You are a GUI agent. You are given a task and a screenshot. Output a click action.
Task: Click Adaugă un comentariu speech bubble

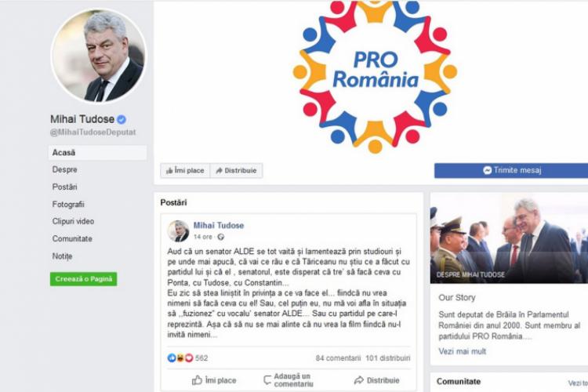(288, 380)
